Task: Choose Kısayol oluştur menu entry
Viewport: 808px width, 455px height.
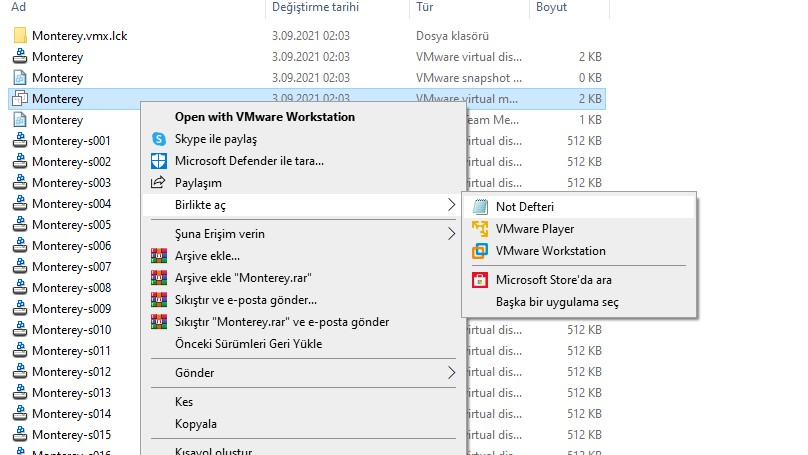Action: click(213, 451)
